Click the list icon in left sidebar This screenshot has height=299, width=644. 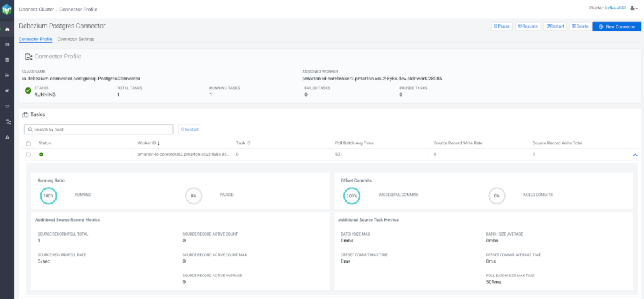coord(7,45)
